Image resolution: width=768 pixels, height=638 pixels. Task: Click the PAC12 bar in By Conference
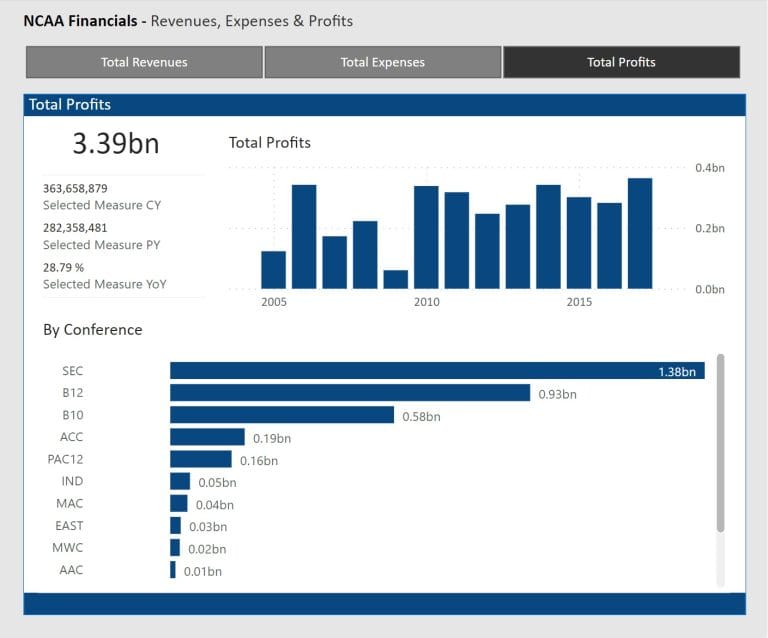[201, 460]
